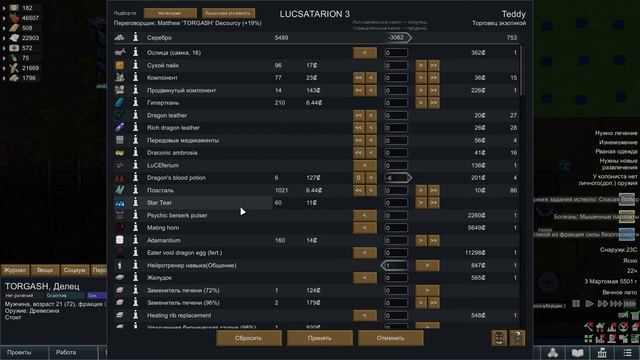Click the Сбросить button
The image size is (640, 360).
coord(249,338)
